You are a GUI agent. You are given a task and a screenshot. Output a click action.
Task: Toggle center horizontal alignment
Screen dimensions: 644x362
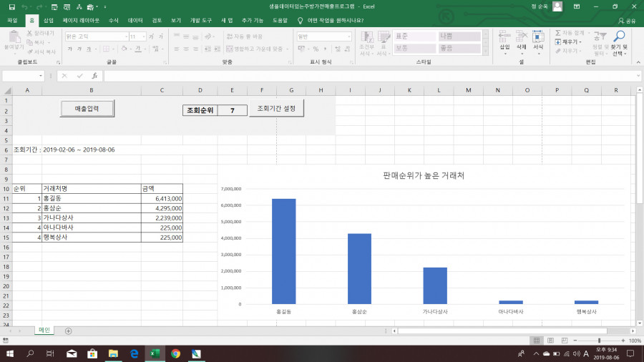(186, 49)
